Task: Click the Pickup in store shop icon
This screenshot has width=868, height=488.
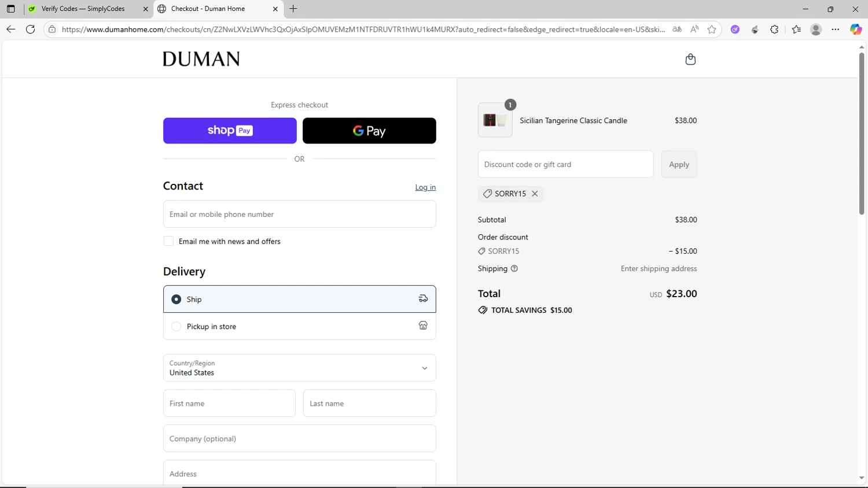Action: click(x=423, y=326)
